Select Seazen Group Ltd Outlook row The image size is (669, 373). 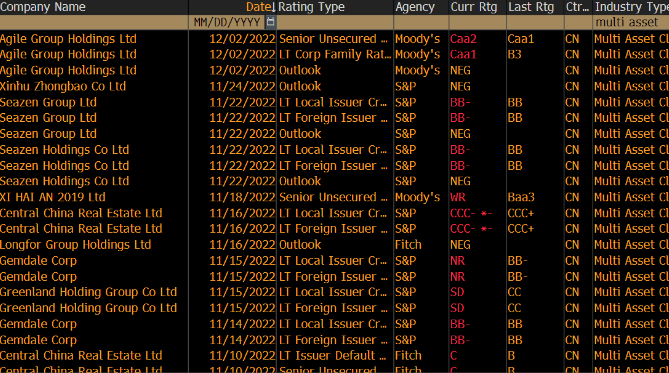[x=334, y=134]
